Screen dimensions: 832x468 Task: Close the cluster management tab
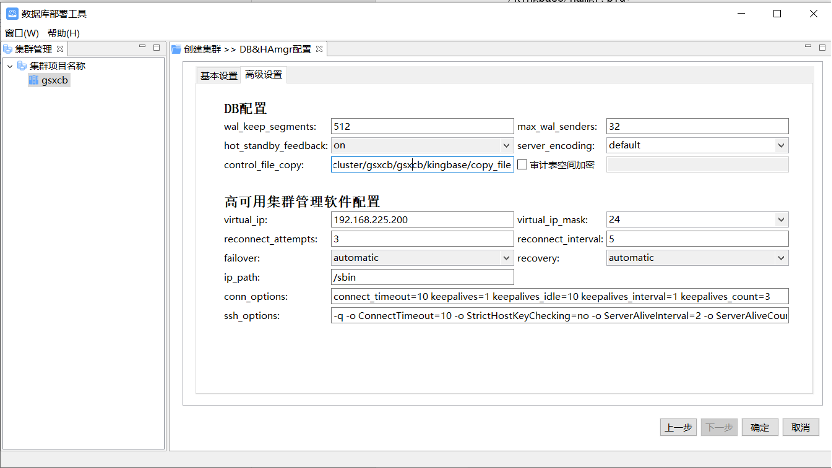click(x=60, y=49)
